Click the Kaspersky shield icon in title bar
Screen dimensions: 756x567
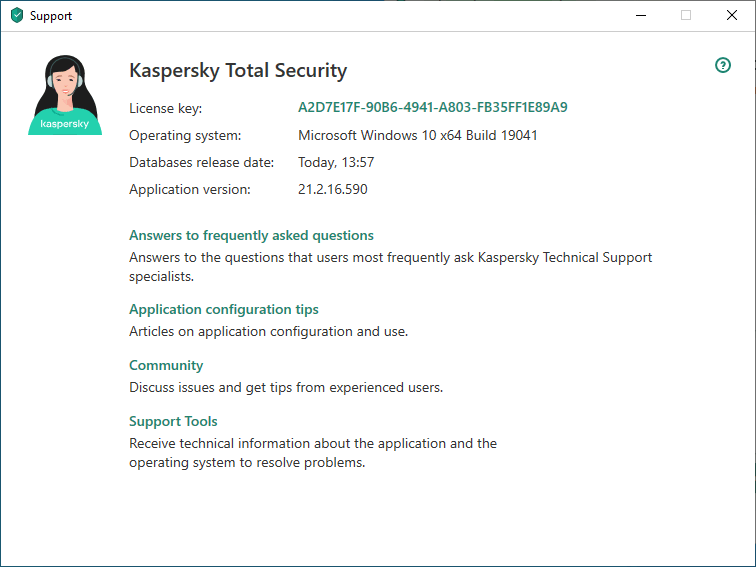16,16
